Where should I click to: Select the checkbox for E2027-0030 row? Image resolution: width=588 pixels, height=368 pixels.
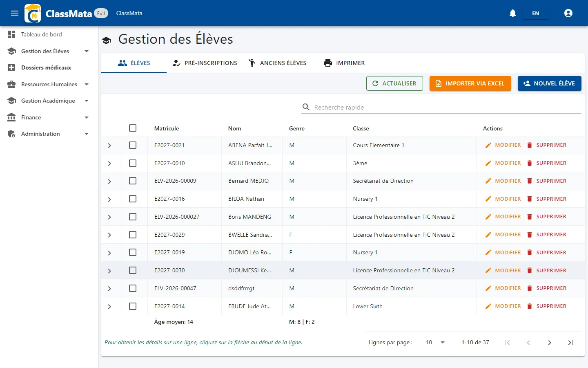click(x=133, y=270)
